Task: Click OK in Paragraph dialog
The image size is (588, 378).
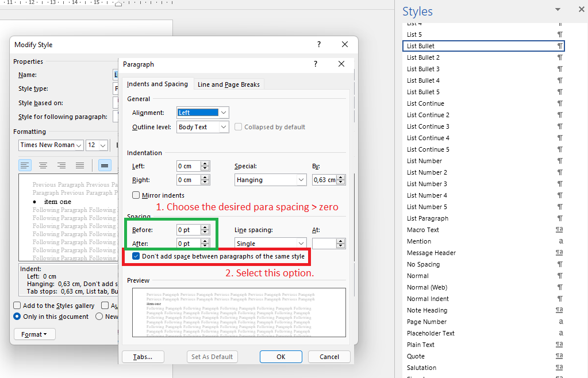Action: pos(281,357)
